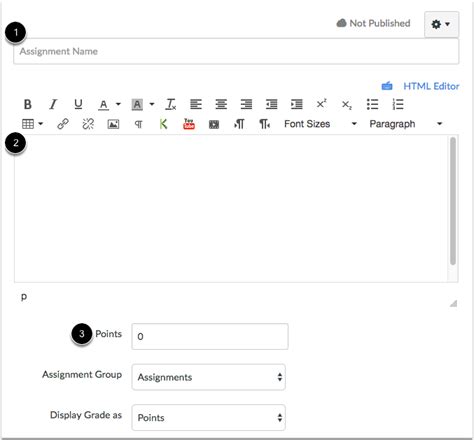
Task: Open the Display Grade as dropdown
Action: coord(209,417)
